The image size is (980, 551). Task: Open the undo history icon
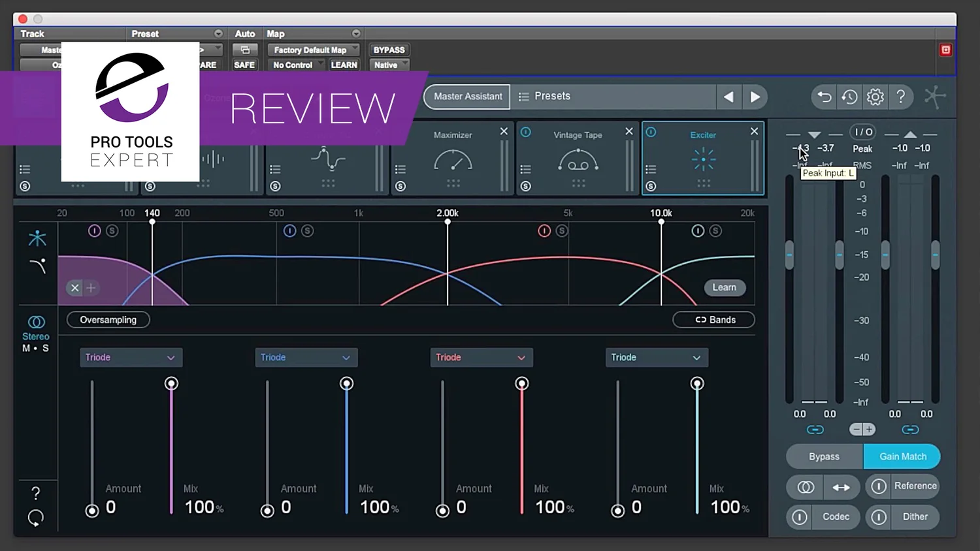coord(849,97)
